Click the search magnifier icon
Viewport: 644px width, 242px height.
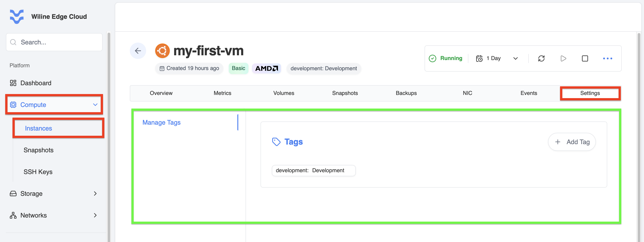point(13,42)
